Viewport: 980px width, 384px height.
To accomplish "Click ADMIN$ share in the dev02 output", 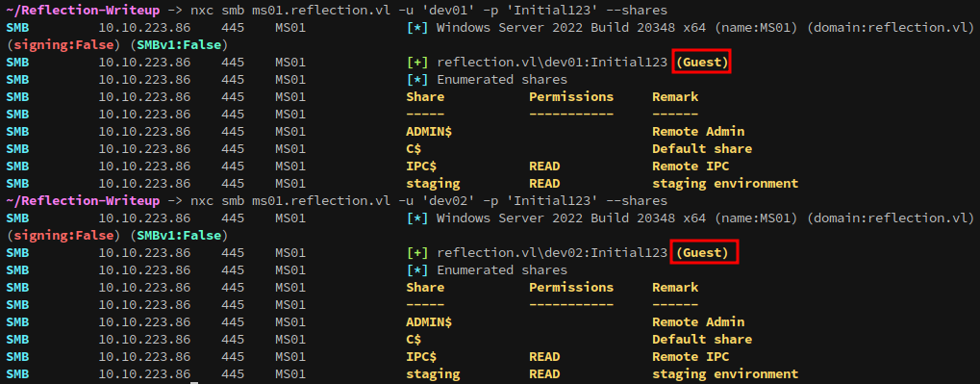I will 429,322.
